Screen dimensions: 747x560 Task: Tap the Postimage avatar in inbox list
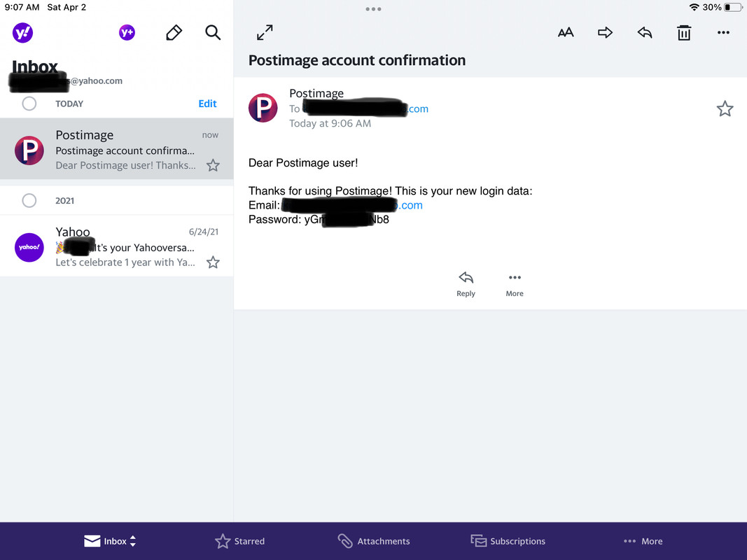pyautogui.click(x=29, y=150)
